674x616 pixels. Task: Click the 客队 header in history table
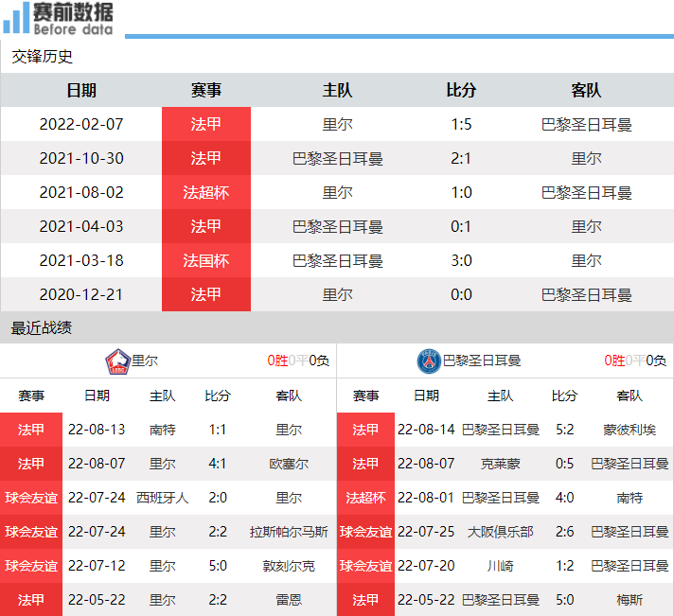pyautogui.click(x=586, y=90)
